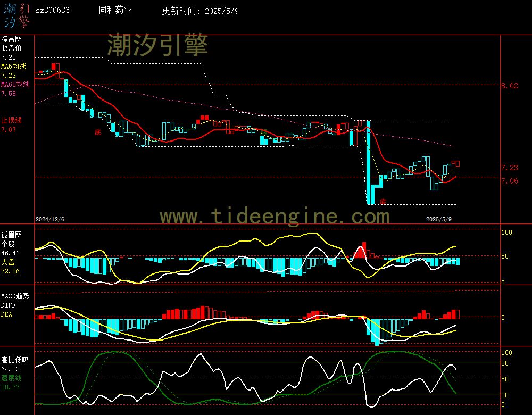Click the 大盘 value 72.86

coord(10,271)
